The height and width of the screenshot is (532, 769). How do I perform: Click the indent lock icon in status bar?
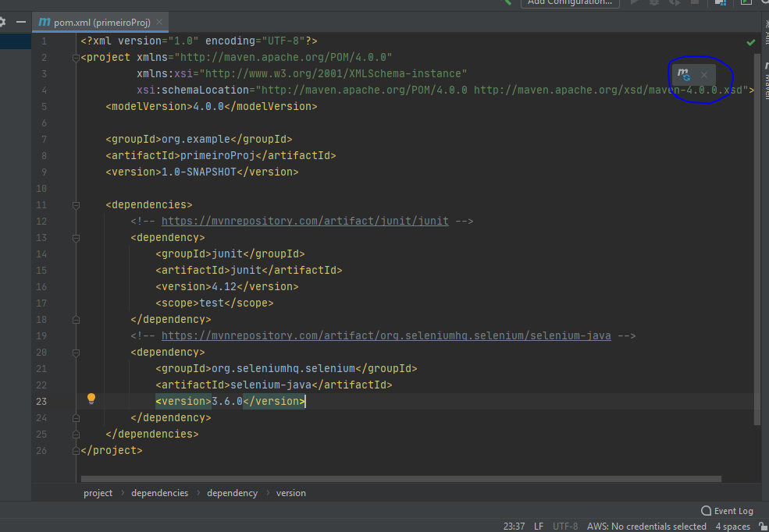coord(763,526)
